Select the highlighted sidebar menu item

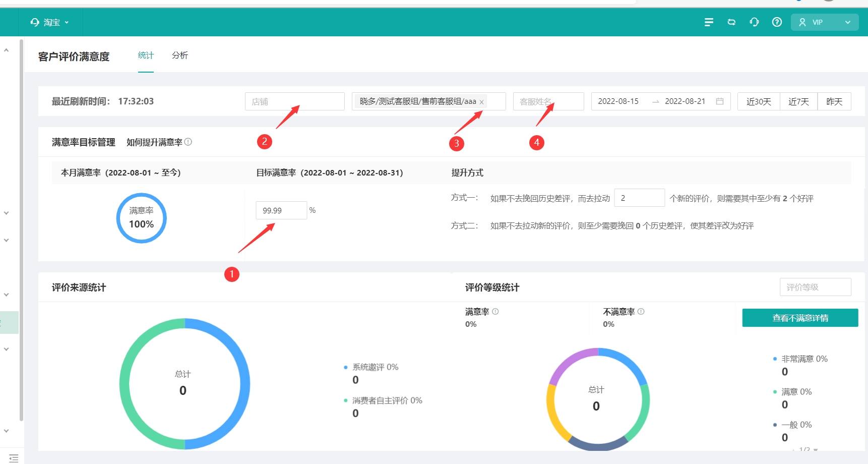click(9, 322)
